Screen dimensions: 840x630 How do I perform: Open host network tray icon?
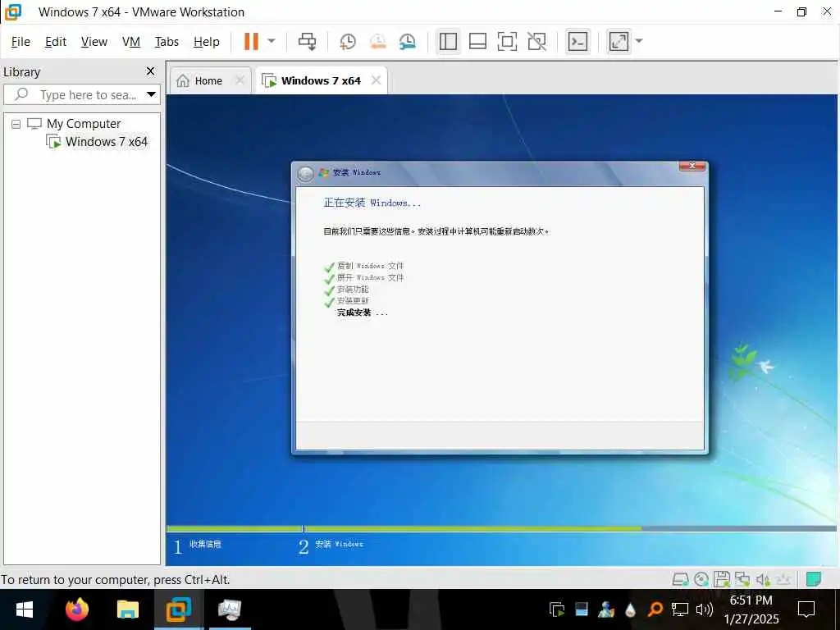click(x=680, y=609)
